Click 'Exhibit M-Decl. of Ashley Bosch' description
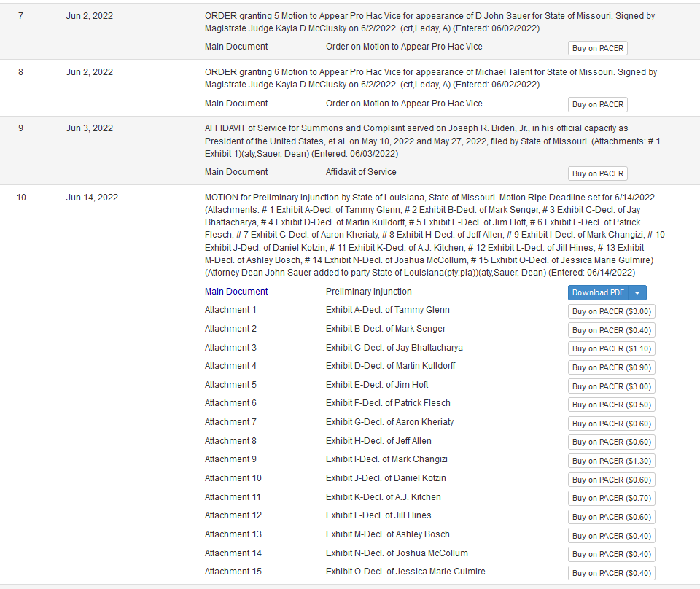This screenshot has height=589, width=700. point(387,534)
